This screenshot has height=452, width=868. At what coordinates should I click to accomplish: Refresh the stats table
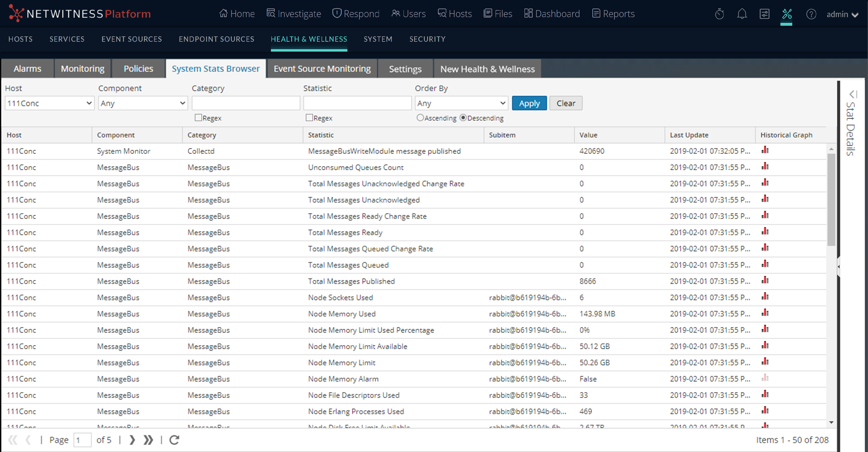tap(174, 439)
